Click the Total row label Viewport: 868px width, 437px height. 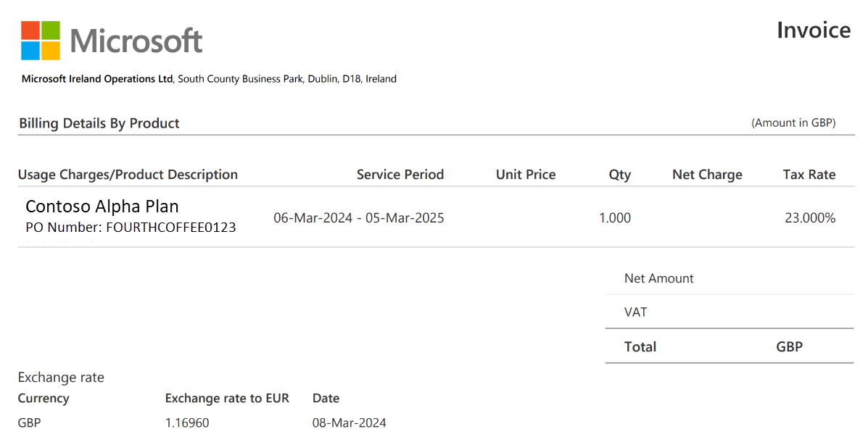(640, 346)
